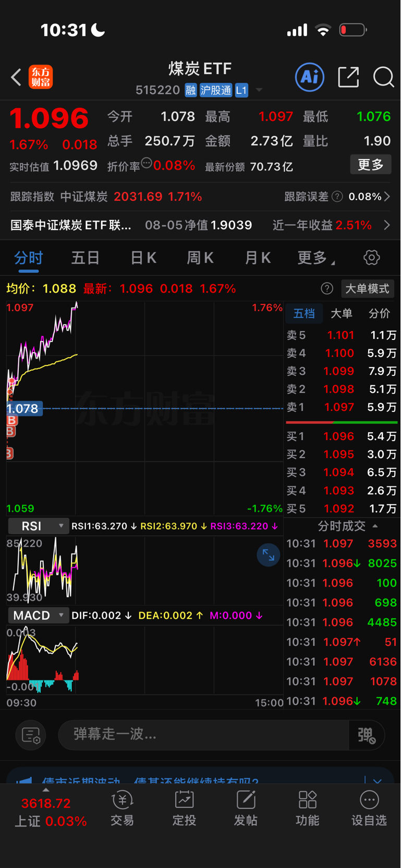Expand the 上证 index bar arrow
The height and width of the screenshot is (868, 401).
tap(46, 790)
